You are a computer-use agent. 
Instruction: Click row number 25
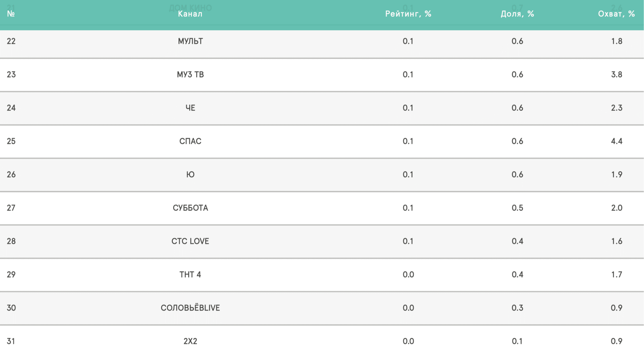point(11,141)
